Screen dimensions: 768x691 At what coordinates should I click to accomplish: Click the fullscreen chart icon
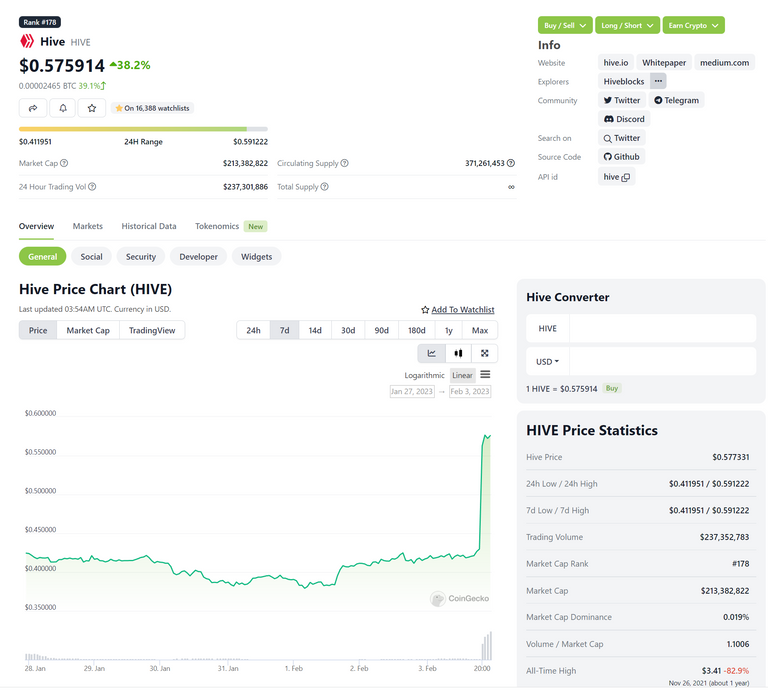click(x=484, y=354)
